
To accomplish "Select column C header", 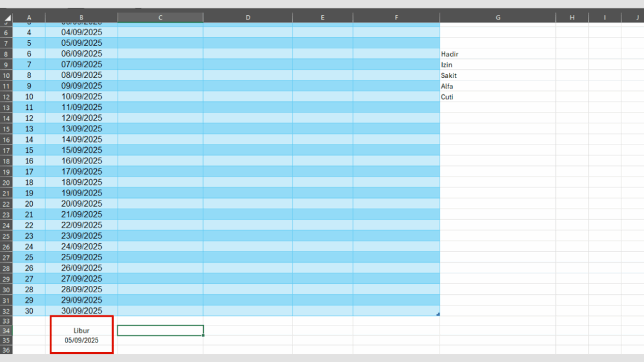I will click(x=160, y=18).
